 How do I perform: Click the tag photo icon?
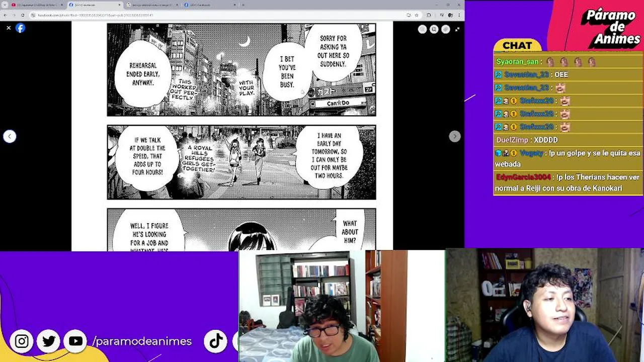445,29
